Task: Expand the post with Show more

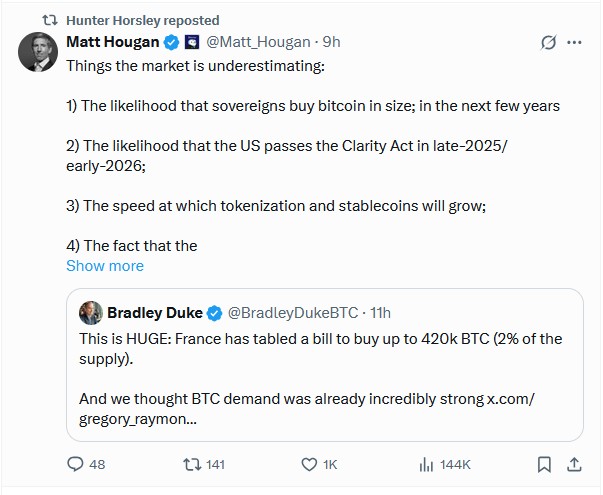Action: tap(105, 266)
